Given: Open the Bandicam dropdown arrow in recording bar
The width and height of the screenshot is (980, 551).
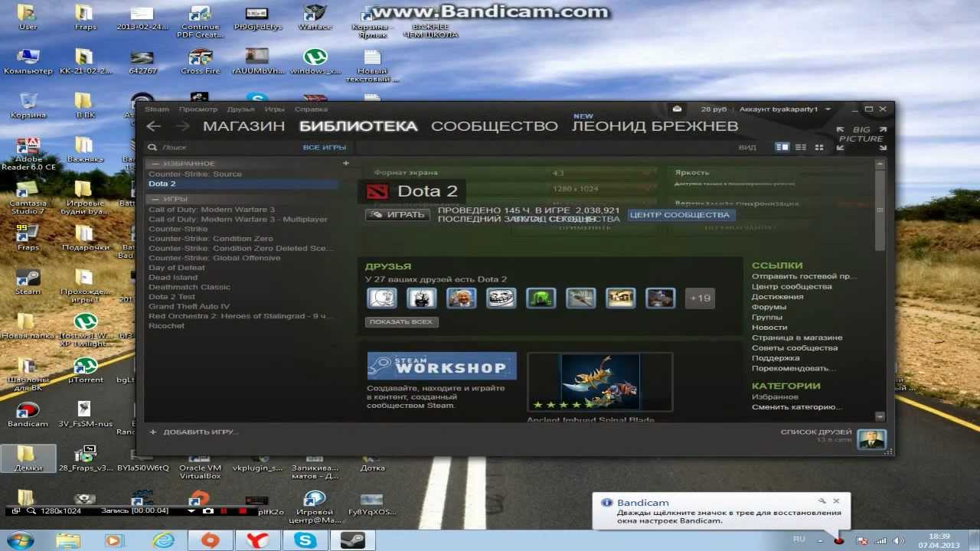Looking at the screenshot, I should [191, 511].
